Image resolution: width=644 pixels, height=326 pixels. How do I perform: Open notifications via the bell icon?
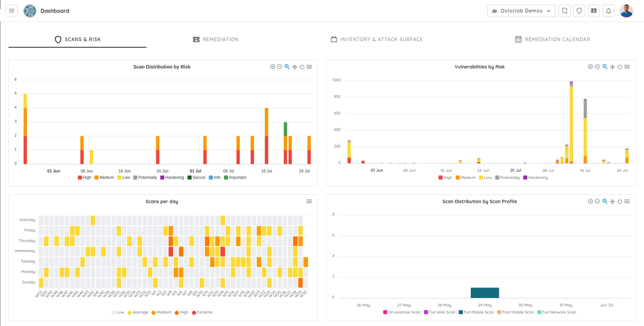pyautogui.click(x=608, y=10)
